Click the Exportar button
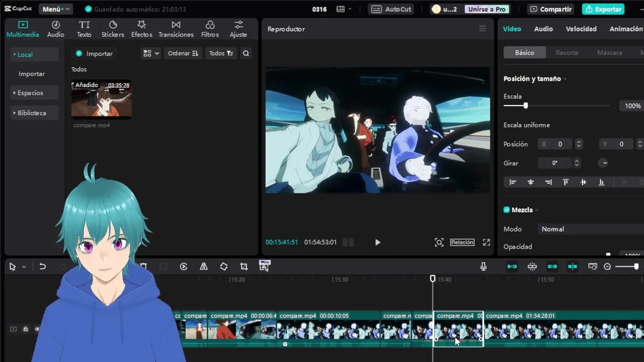This screenshot has height=362, width=644. click(603, 9)
